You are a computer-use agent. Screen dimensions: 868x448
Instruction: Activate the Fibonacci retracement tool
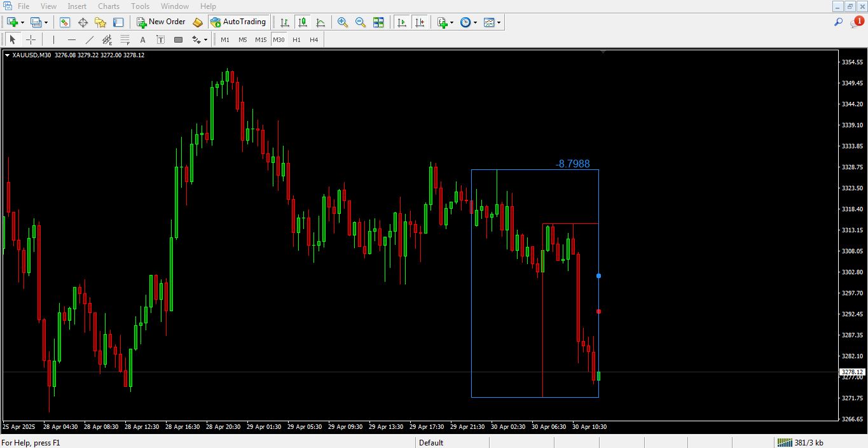[x=125, y=39]
